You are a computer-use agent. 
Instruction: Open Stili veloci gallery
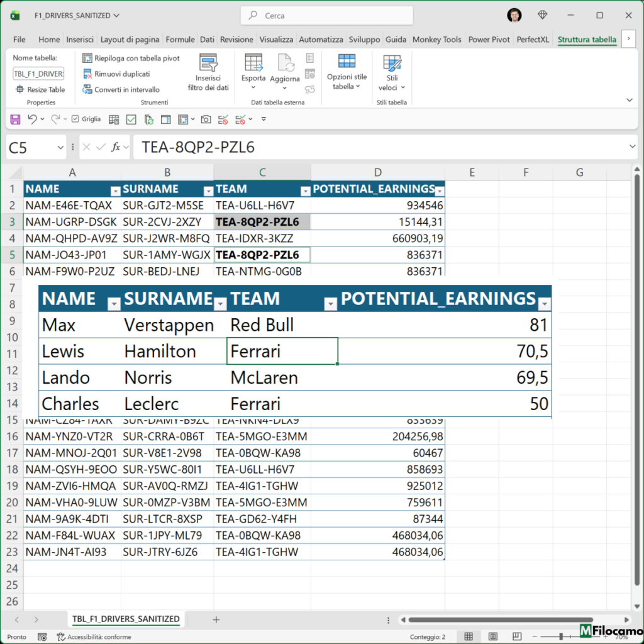coord(392,73)
